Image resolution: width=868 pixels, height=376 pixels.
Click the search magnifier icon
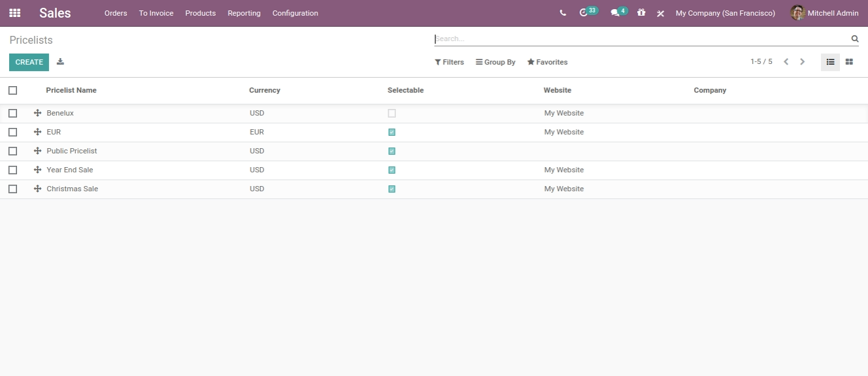854,39
